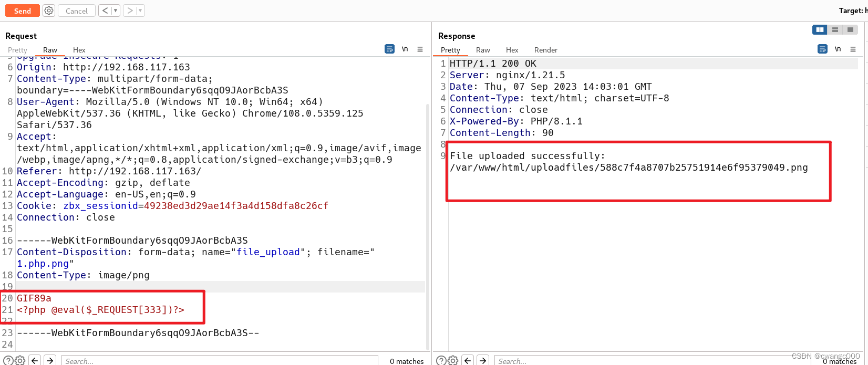Click the closing WebKitFormBoundary line 23
Screen dimensions: 868x365
[138, 333]
